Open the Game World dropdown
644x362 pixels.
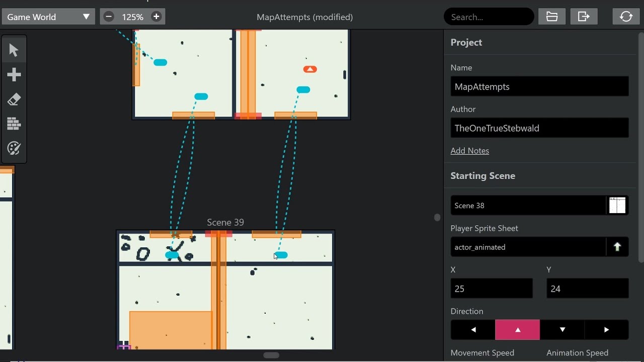click(x=48, y=17)
